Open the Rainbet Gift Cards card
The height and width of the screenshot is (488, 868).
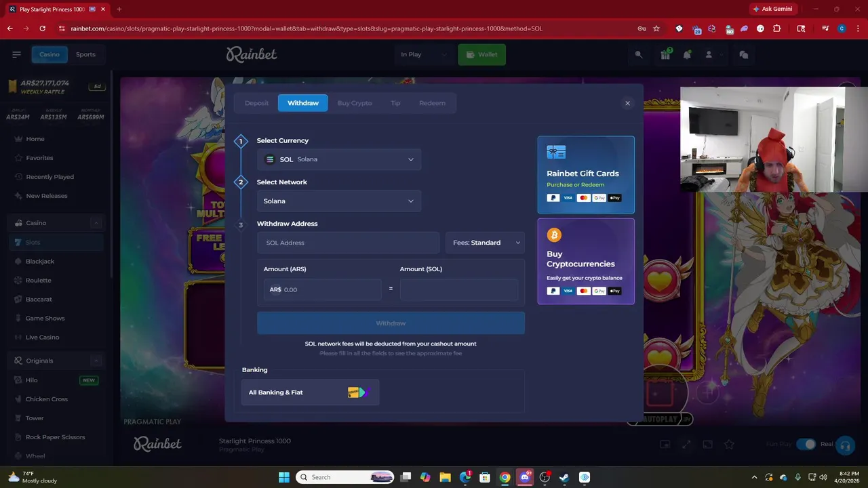[586, 175]
